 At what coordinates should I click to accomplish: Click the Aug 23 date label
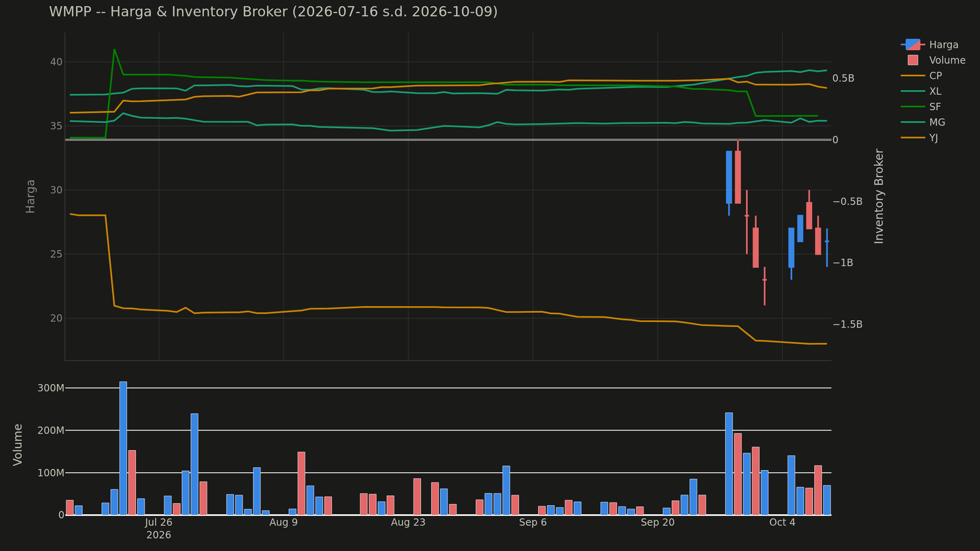[408, 522]
